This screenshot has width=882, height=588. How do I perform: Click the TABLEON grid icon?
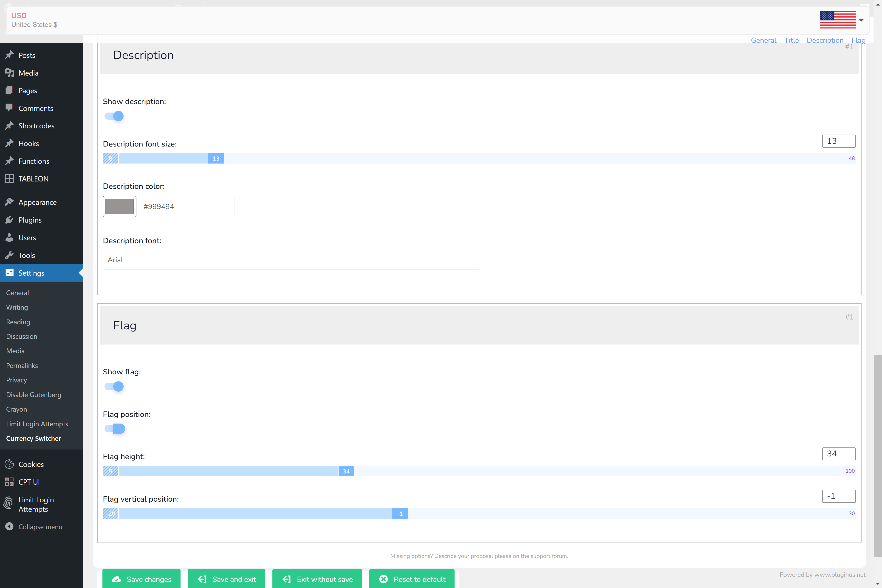coord(9,178)
